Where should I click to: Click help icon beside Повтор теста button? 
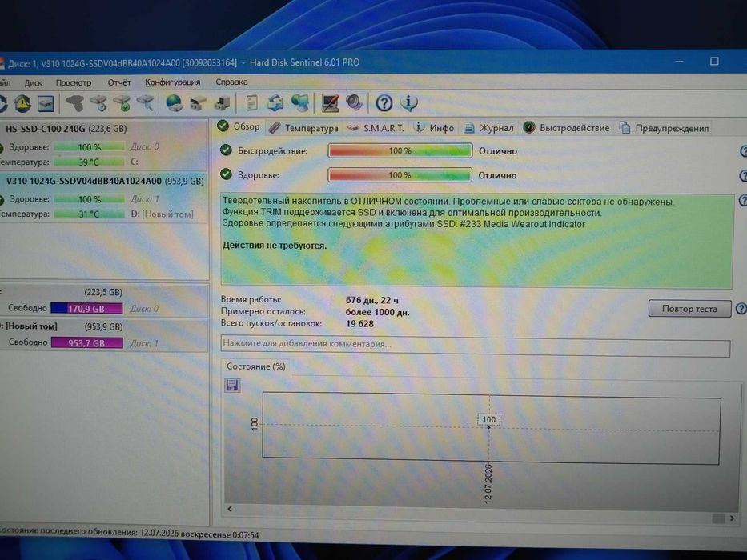(741, 309)
